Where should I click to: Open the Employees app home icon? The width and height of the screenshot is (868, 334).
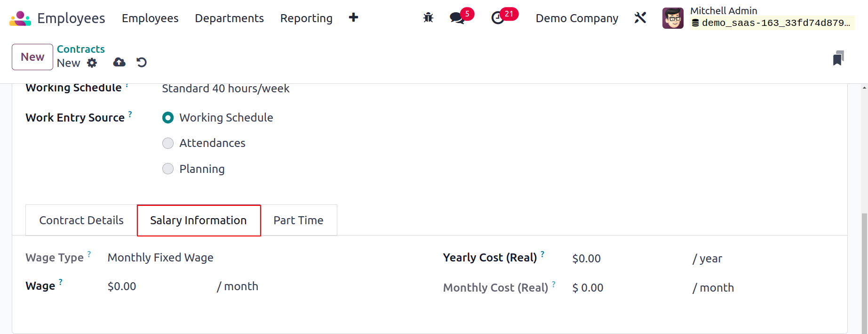click(x=20, y=18)
